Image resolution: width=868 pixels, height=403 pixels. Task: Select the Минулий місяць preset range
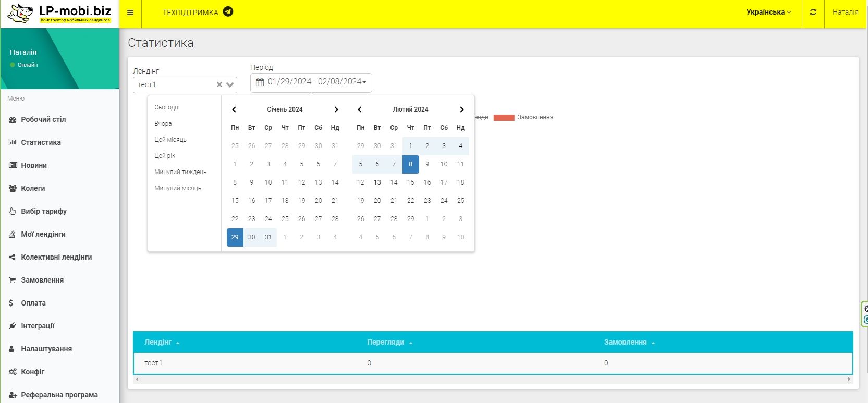(x=178, y=188)
